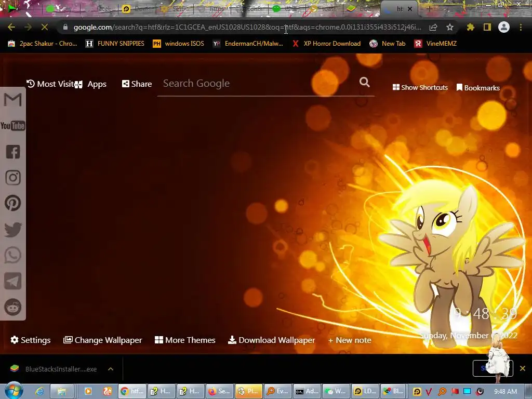The image size is (532, 399).
Task: Click the Most Visited menu
Action: point(50,84)
